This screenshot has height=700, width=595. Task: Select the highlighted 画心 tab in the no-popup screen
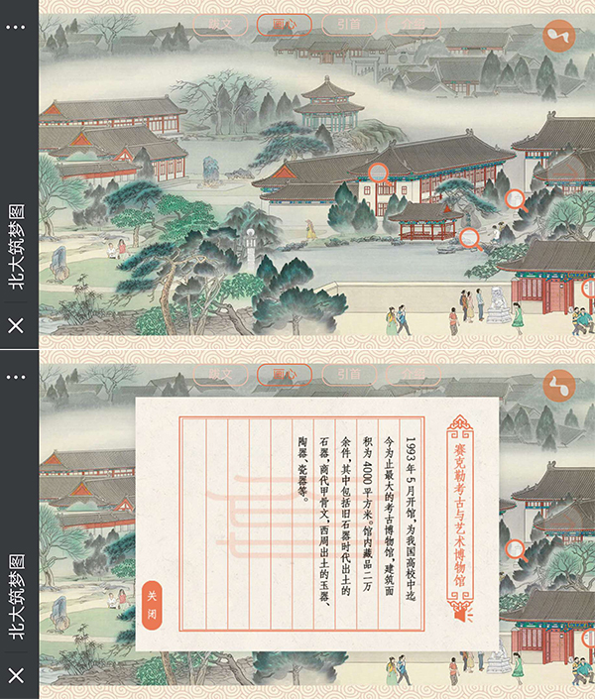click(x=285, y=25)
